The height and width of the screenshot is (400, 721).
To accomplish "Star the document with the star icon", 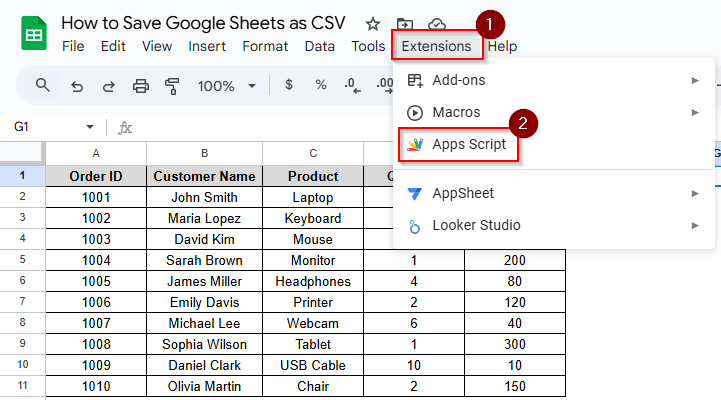I will point(372,24).
